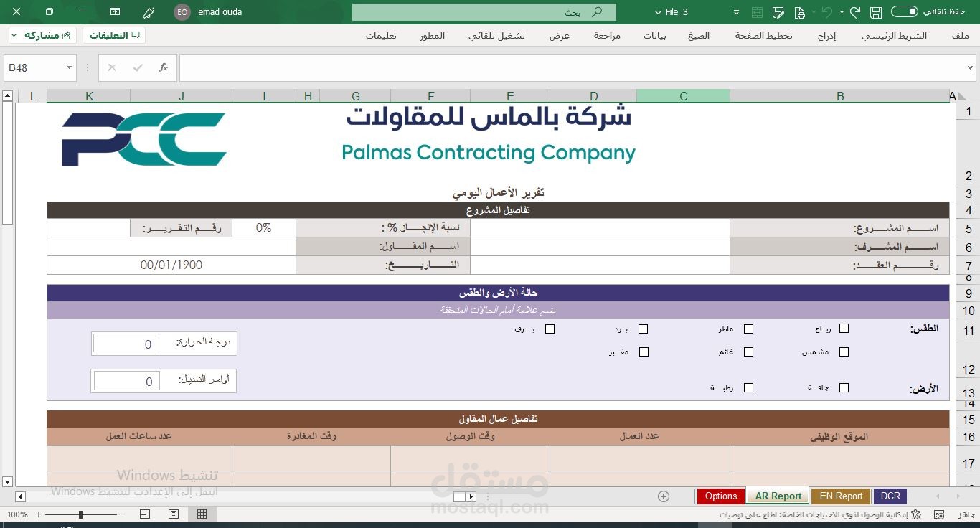Click the Save icon in title bar

875,12
